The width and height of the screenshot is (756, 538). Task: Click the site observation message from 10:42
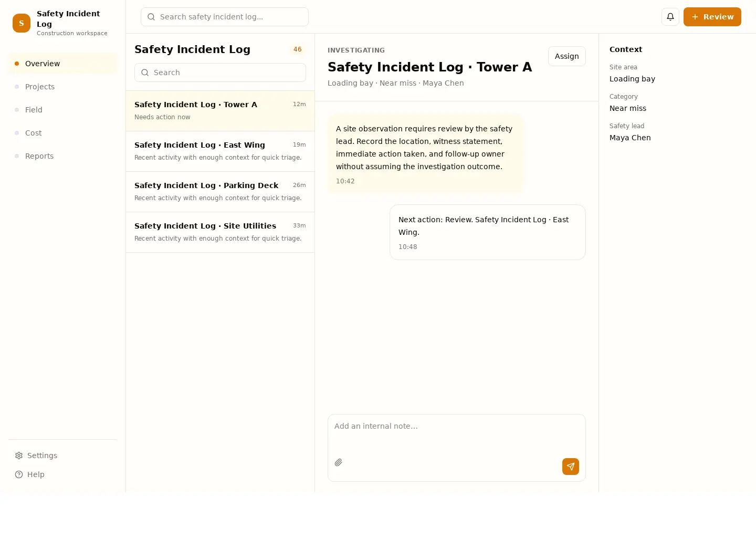[426, 154]
